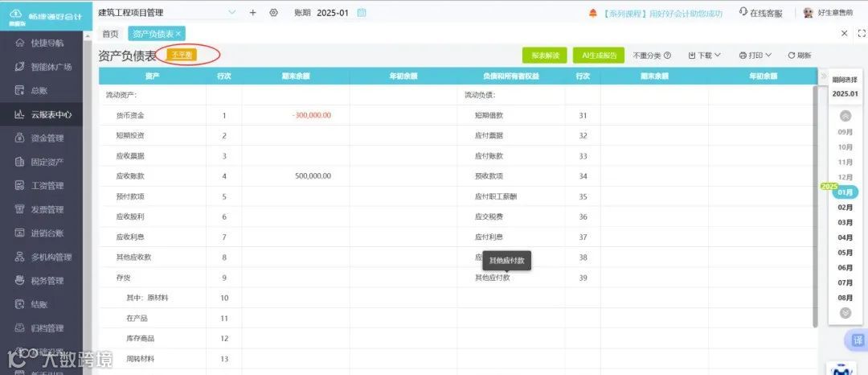868x375 pixels.
Task: Click the plus icon beside the company name
Action: (253, 12)
